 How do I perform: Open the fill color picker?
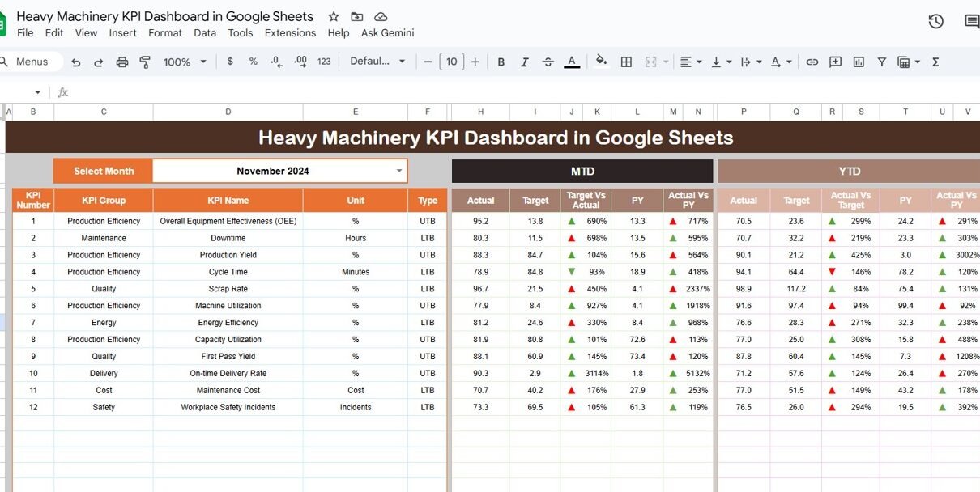tap(601, 61)
